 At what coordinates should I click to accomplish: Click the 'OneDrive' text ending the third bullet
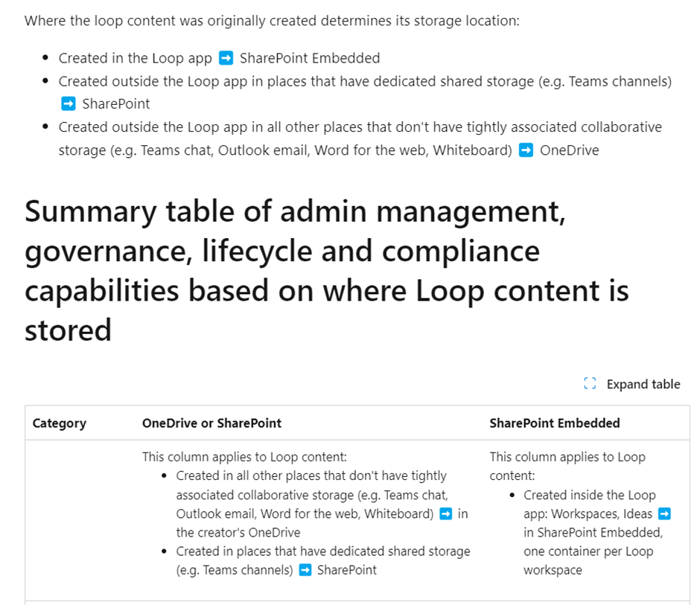click(x=569, y=150)
